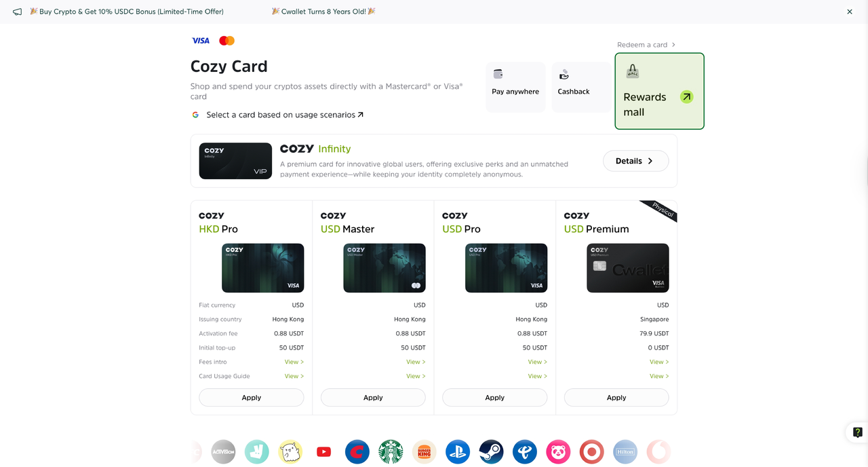Click the YouTube brand icon
The image size is (868, 467).
[x=323, y=452]
